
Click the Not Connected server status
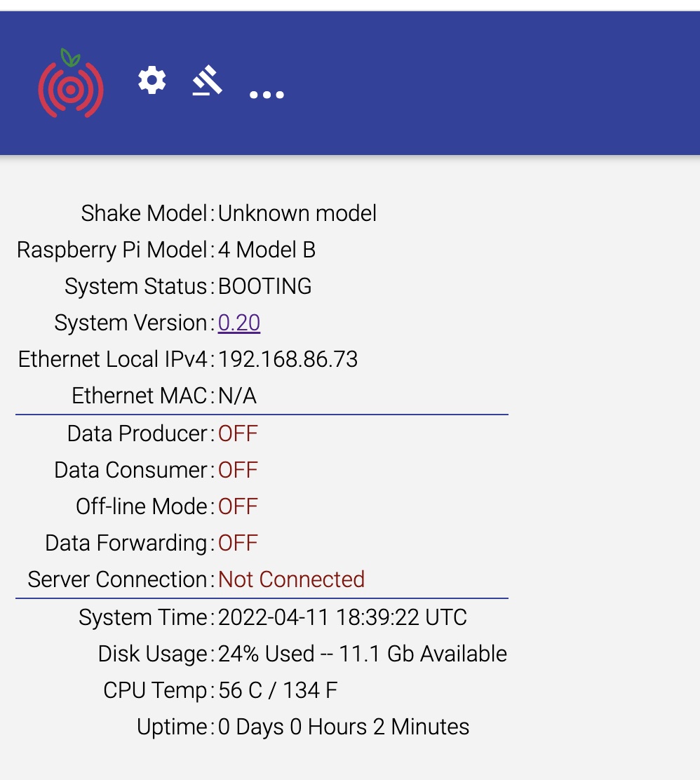(x=291, y=579)
